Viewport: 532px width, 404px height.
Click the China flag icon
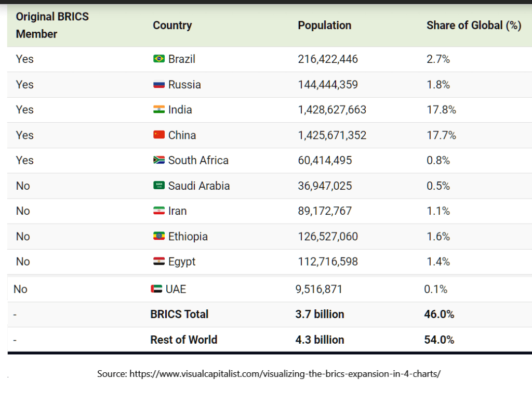159,135
